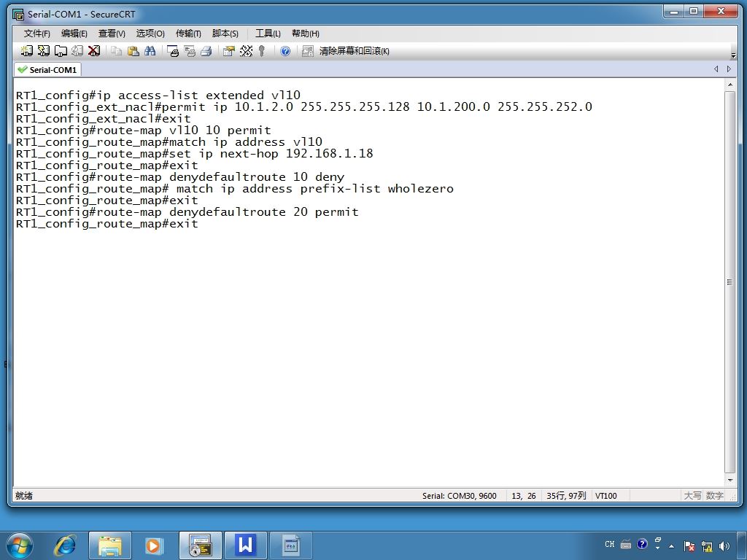Expand the toolbar overflow options arrow
747x560 pixels.
point(734,55)
